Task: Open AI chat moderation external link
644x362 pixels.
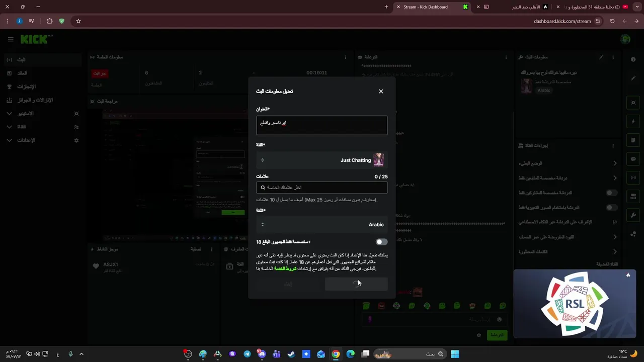Action: pyautogui.click(x=614, y=222)
